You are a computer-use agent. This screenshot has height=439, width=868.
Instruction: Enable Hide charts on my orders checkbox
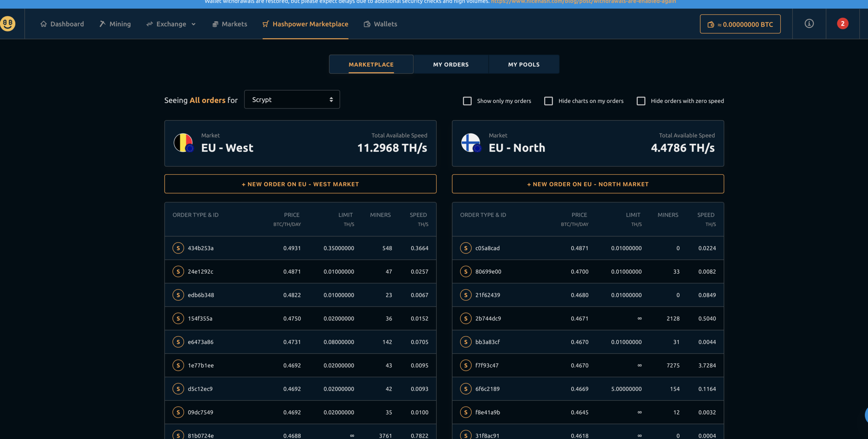548,101
